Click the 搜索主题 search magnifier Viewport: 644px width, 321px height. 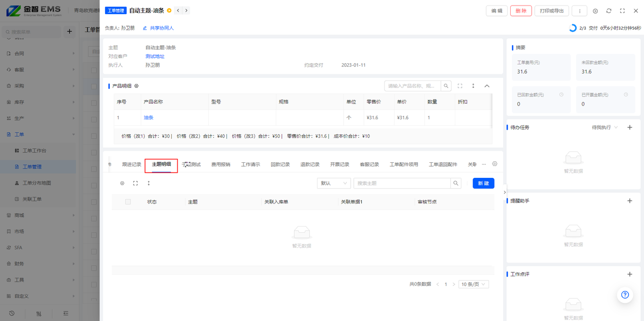(x=455, y=183)
